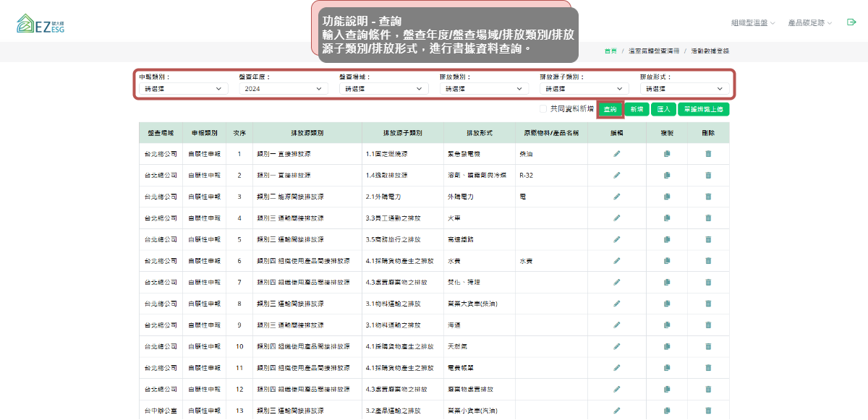The height and width of the screenshot is (420, 868).
Task: Go to 首頁 via the breadcrumb link
Action: (x=610, y=51)
